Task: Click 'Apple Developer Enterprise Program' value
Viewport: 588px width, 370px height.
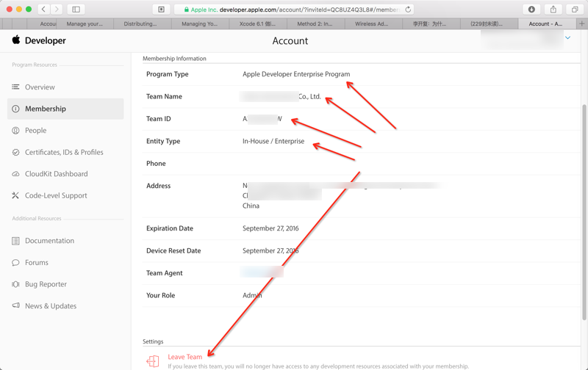Action: [296, 74]
